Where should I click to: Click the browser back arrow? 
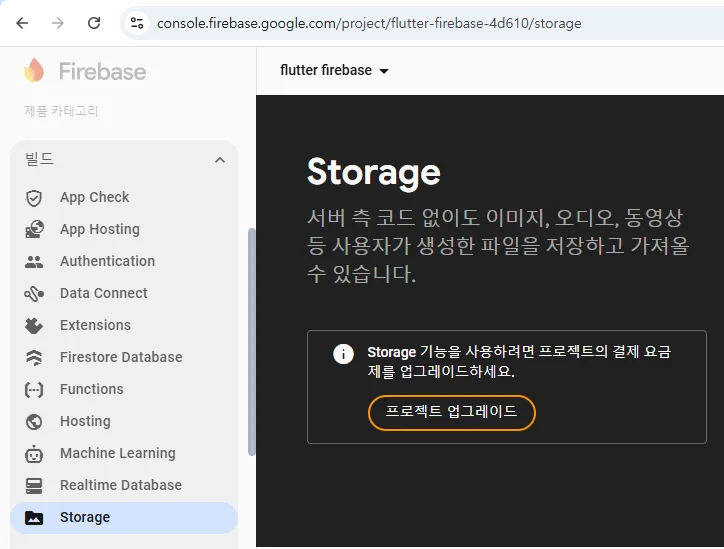click(x=22, y=23)
